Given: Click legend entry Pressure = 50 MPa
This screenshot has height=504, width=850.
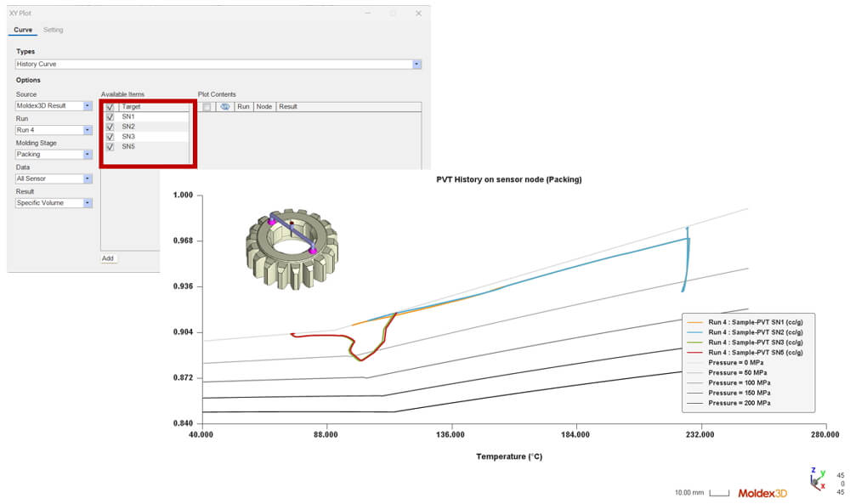Looking at the screenshot, I should pos(737,373).
